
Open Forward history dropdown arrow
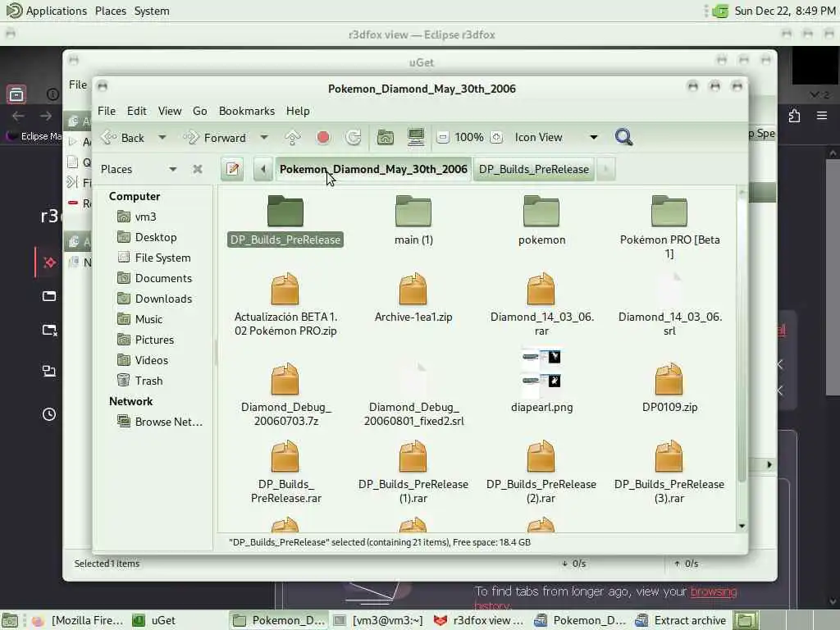pos(264,138)
